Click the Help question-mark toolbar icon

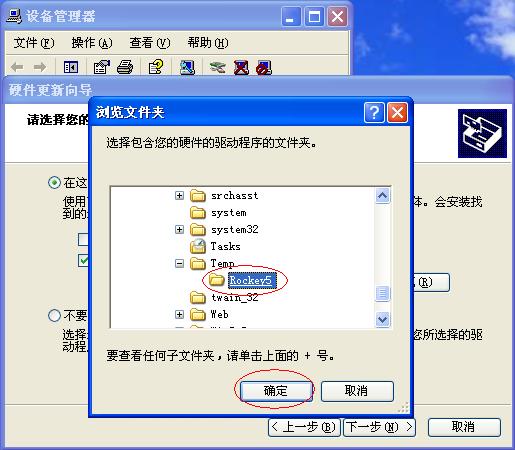click(x=156, y=67)
